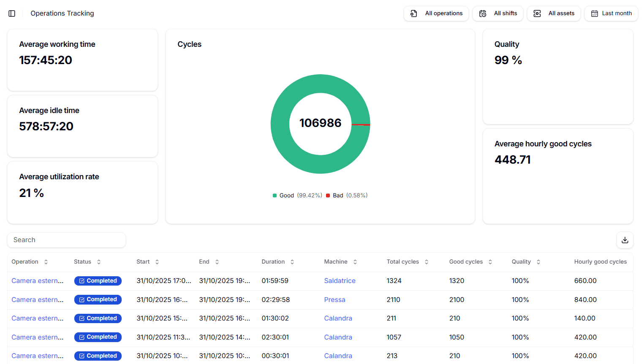
Task: Toggle the sidebar panel icon
Action: (12, 13)
